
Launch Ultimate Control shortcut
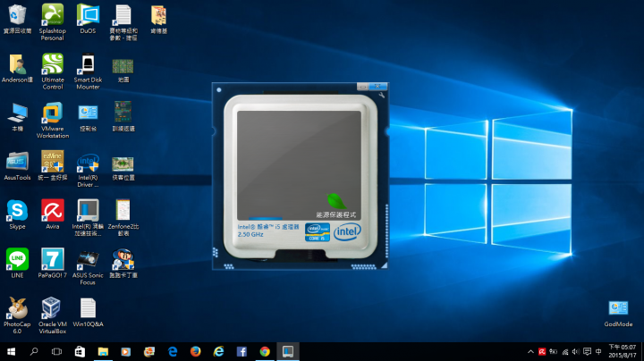pos(53,71)
